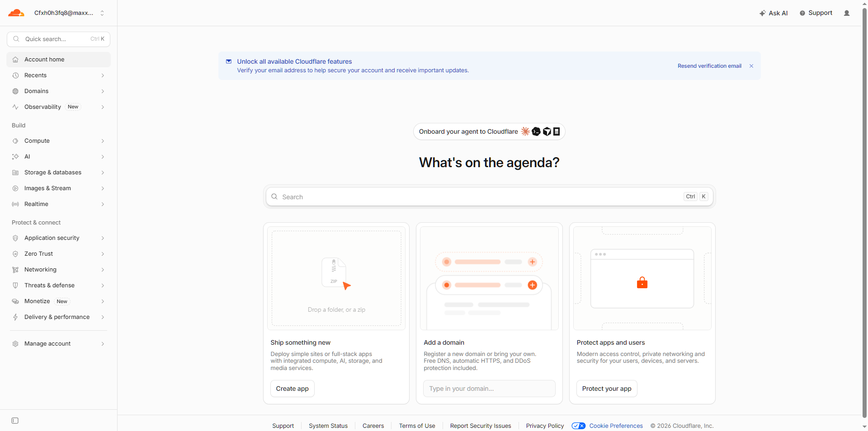This screenshot has width=868, height=431.
Task: Expand the Application security chevron
Action: click(x=103, y=238)
